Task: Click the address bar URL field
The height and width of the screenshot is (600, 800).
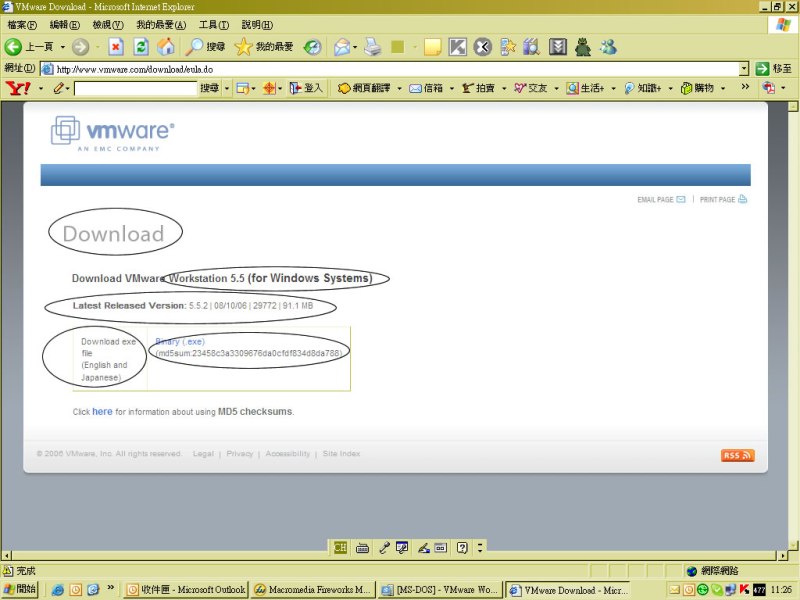Action: 395,69
